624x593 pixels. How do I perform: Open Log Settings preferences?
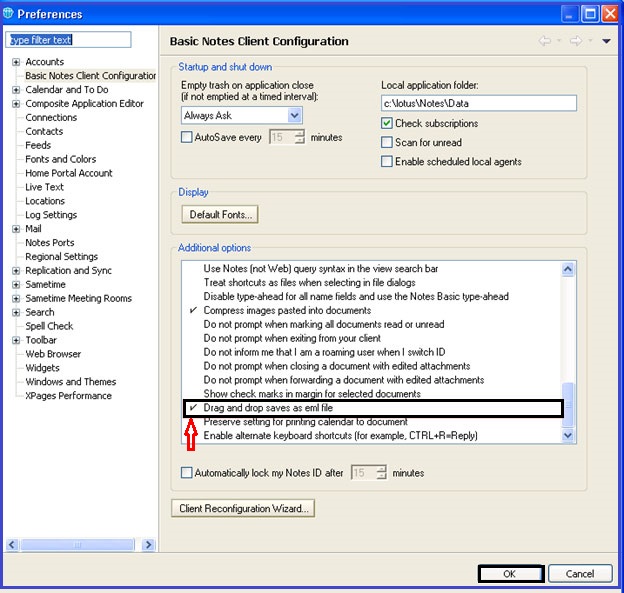pos(51,215)
